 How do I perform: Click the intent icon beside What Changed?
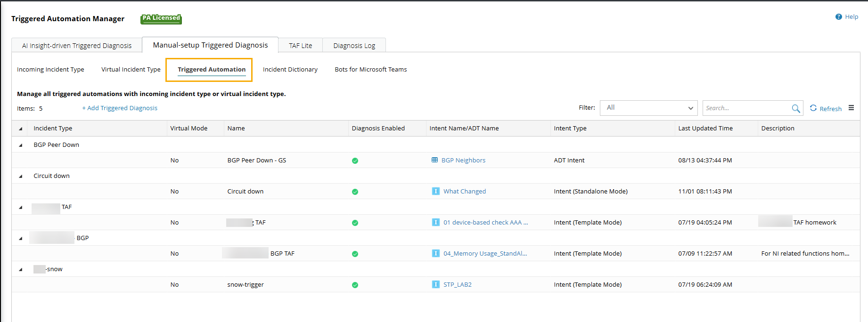click(435, 191)
